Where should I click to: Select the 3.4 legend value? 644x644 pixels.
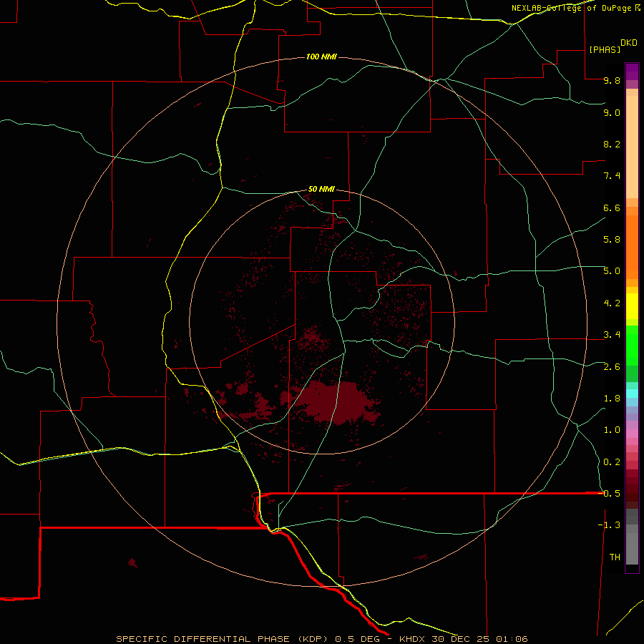pyautogui.click(x=612, y=335)
